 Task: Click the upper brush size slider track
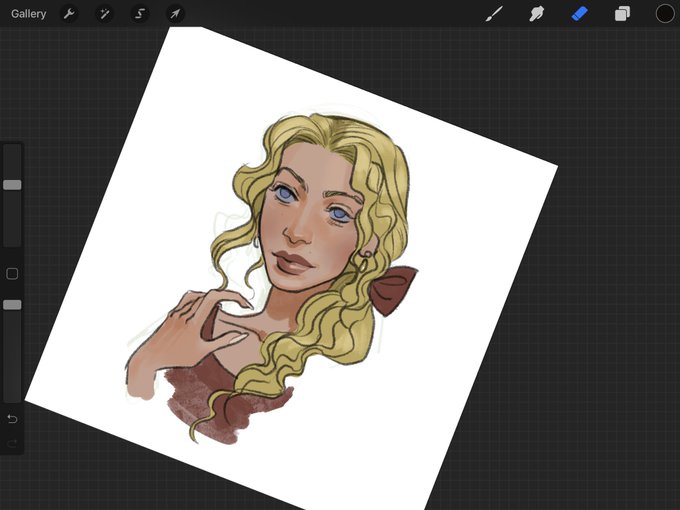12,195
